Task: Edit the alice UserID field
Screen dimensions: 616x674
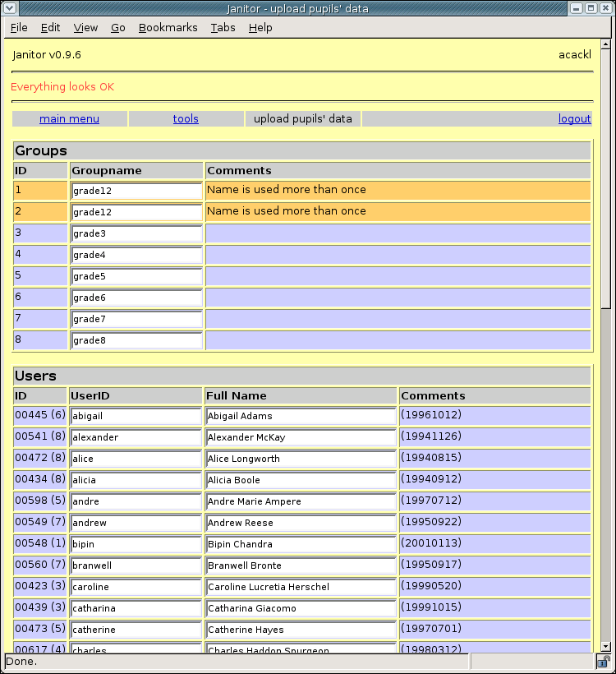Action: click(x=136, y=459)
